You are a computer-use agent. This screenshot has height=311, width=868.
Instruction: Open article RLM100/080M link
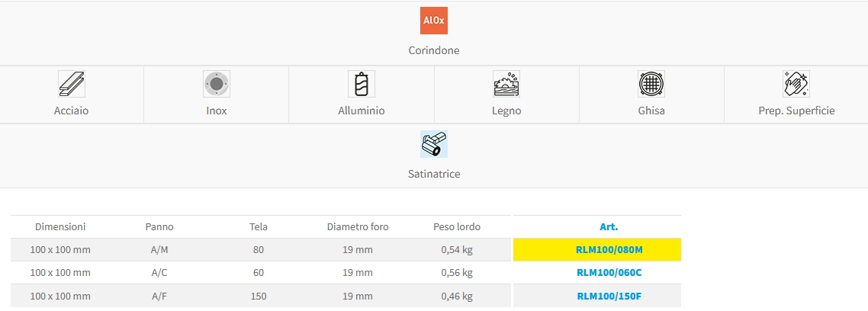[597, 250]
